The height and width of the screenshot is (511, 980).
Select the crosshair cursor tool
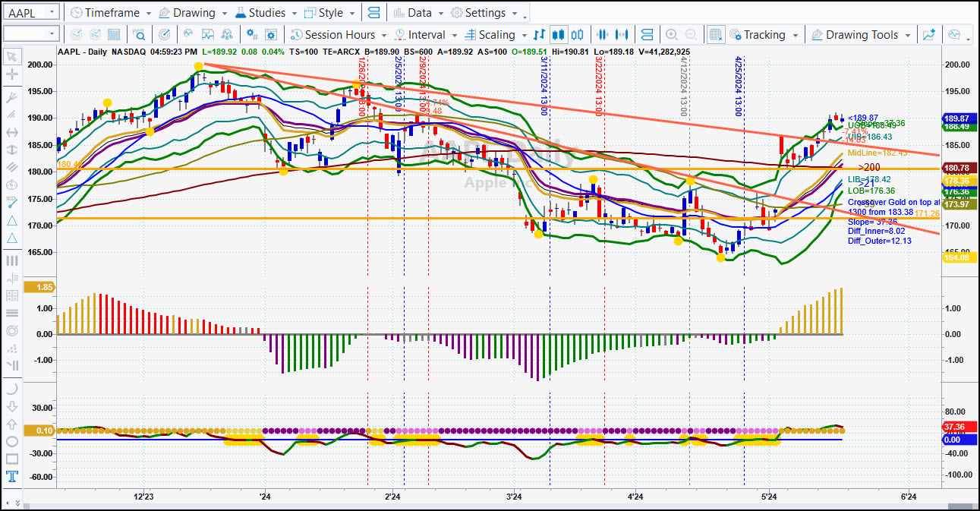[11, 74]
